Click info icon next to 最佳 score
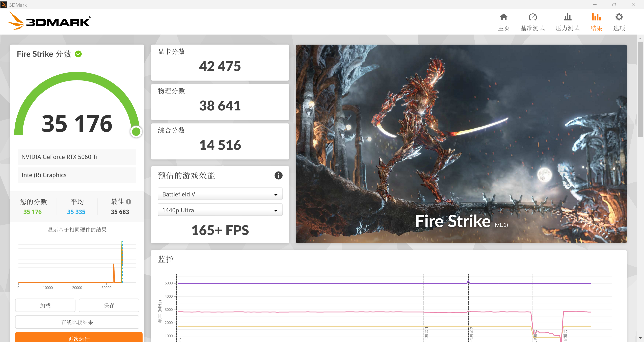This screenshot has height=342, width=644. click(x=128, y=202)
